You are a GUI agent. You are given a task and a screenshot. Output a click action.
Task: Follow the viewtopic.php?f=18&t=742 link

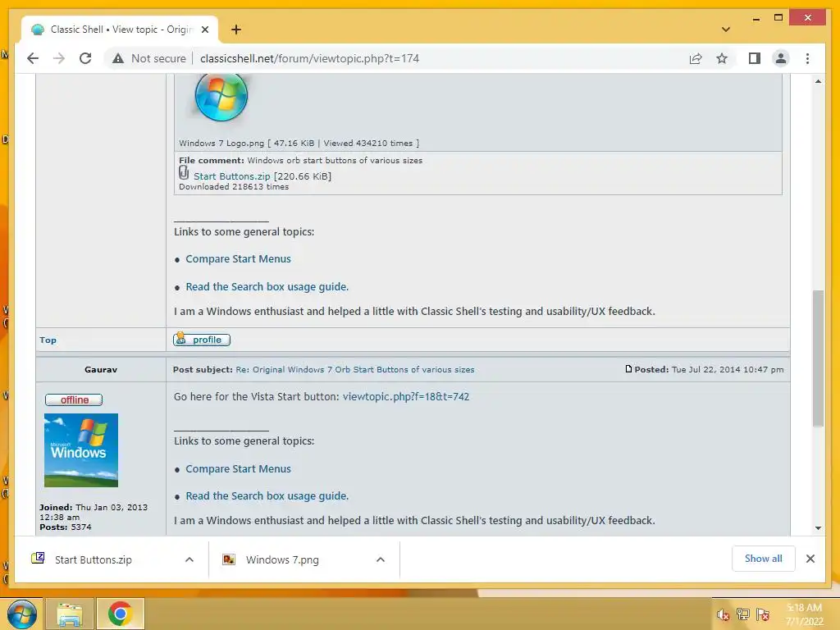click(405, 397)
